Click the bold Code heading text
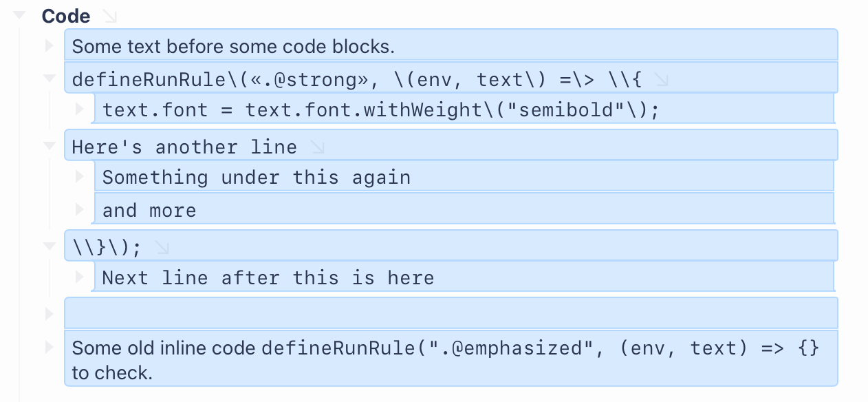This screenshot has width=868, height=402. [66, 16]
